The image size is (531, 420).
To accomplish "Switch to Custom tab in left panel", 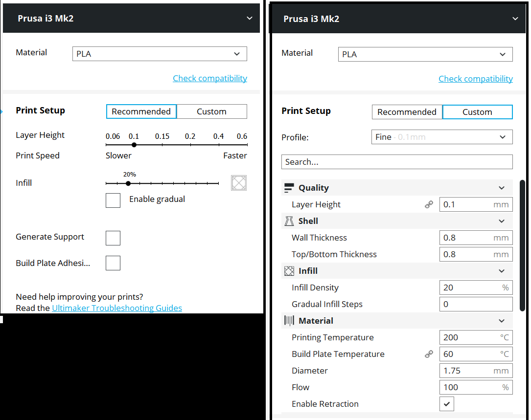I will point(211,111).
